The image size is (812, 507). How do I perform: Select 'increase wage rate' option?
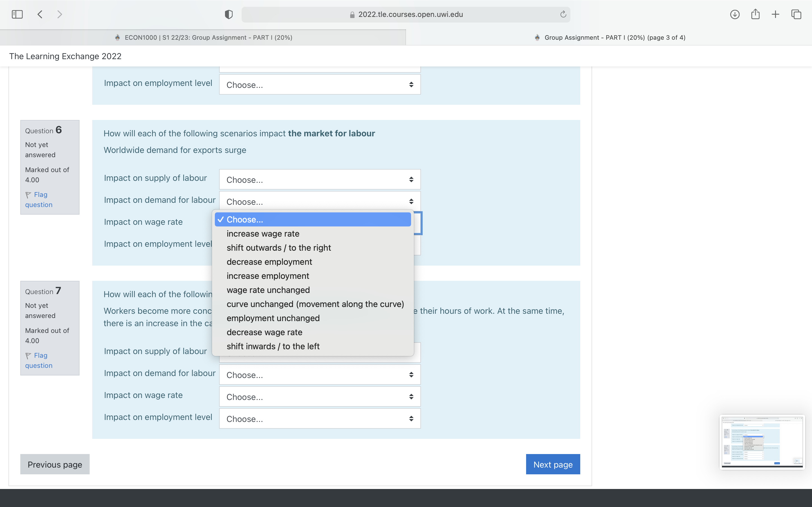coord(263,234)
